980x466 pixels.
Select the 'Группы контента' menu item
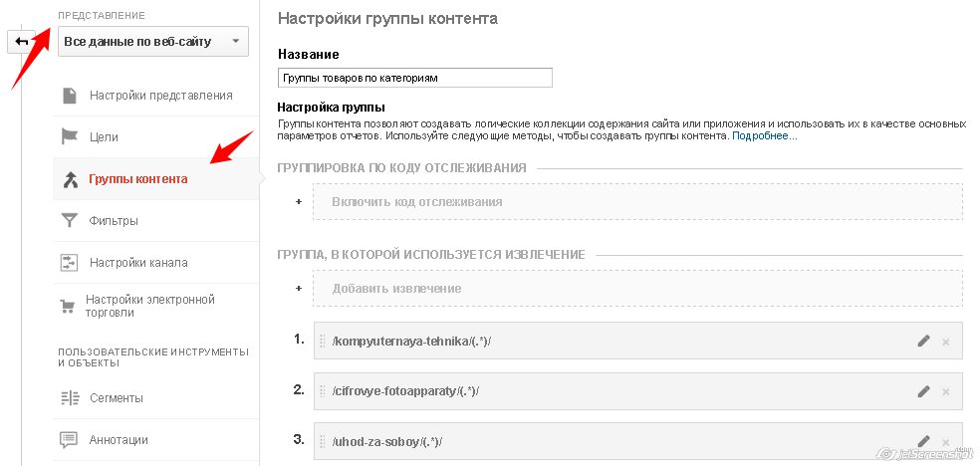click(137, 179)
